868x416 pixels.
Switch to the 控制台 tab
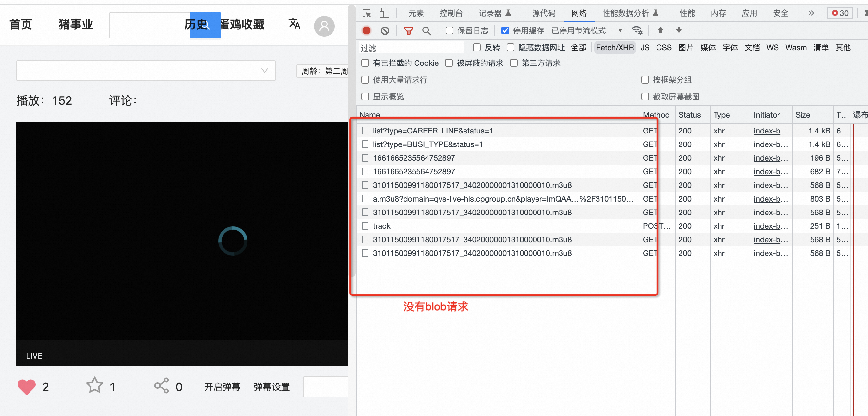pos(451,13)
